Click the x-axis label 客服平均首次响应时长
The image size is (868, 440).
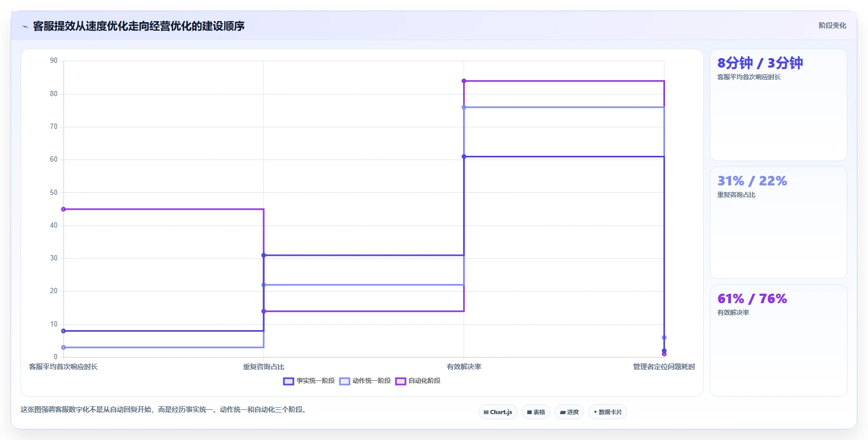click(63, 367)
